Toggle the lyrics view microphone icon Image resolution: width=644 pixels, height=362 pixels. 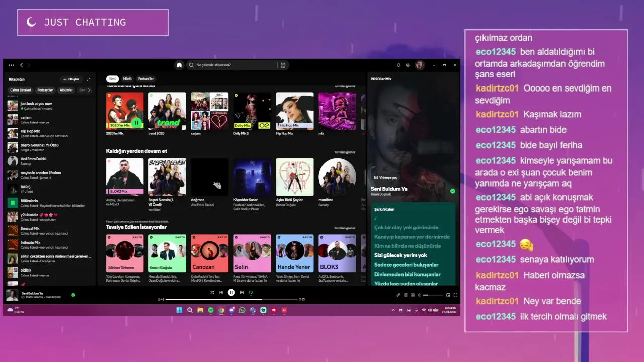pos(398,295)
